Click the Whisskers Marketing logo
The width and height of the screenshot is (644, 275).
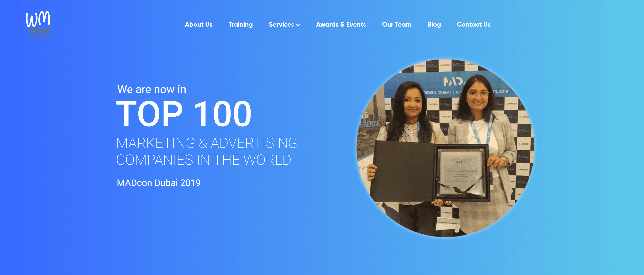[39, 25]
